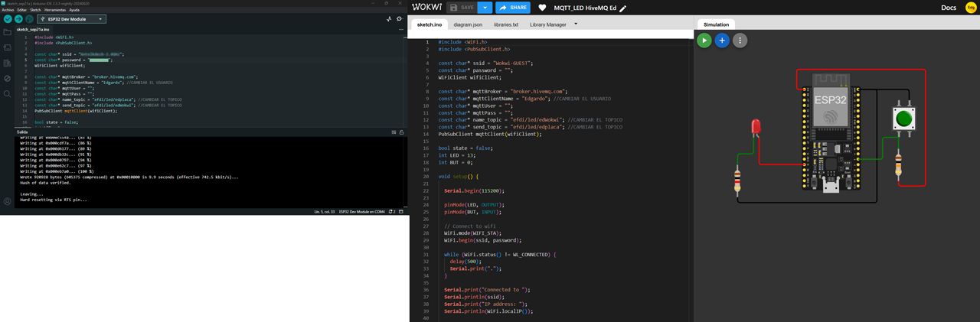
Task: Select the Simulation tab
Action: [x=717, y=24]
